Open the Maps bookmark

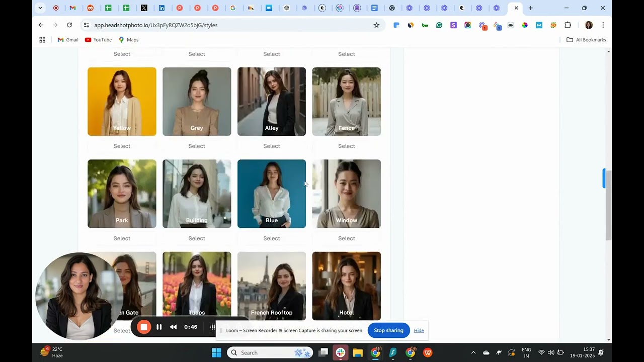128,40
